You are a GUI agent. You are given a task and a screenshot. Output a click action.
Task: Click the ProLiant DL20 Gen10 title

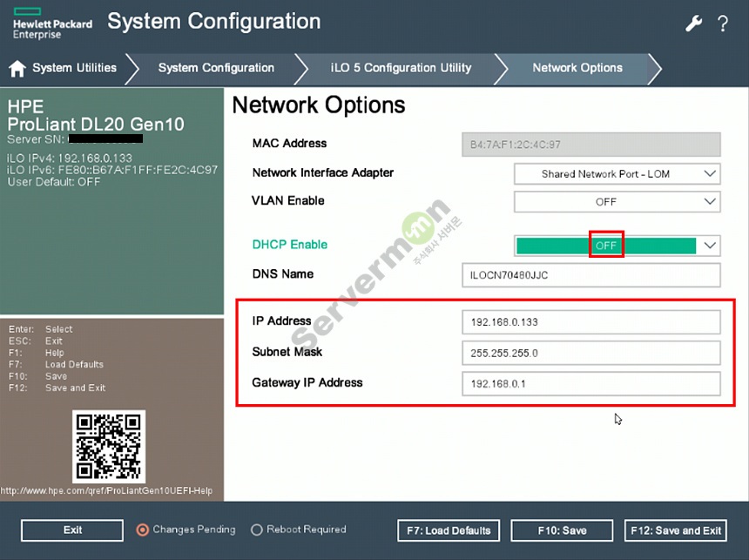[x=96, y=125]
